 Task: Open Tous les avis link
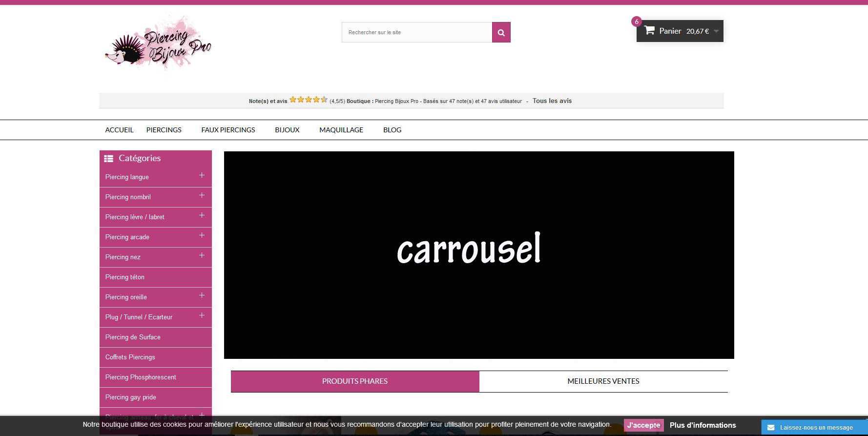(x=552, y=101)
